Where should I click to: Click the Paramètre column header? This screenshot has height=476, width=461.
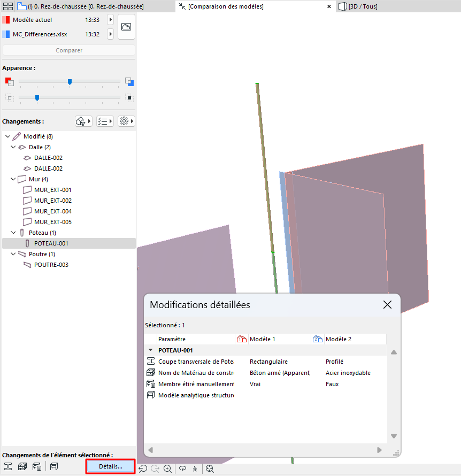click(196, 339)
